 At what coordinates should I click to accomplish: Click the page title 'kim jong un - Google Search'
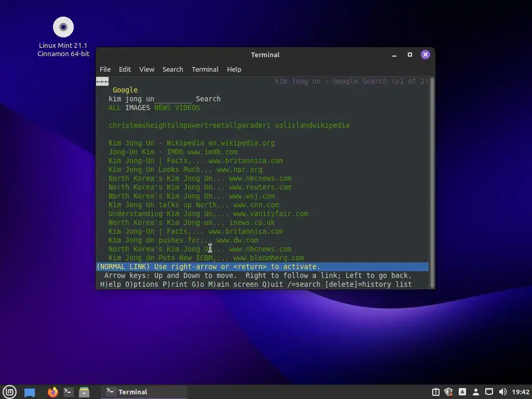(x=351, y=81)
